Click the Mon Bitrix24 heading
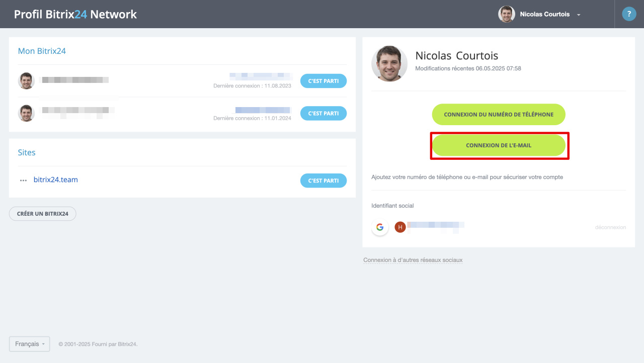This screenshot has width=644, height=363. click(x=42, y=51)
